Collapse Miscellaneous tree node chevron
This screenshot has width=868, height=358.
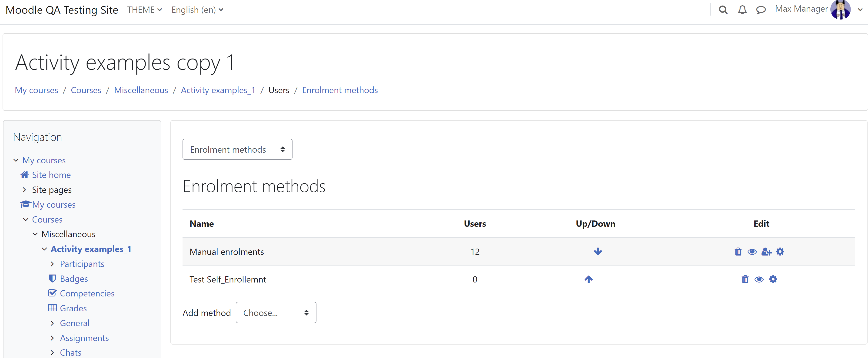(35, 234)
